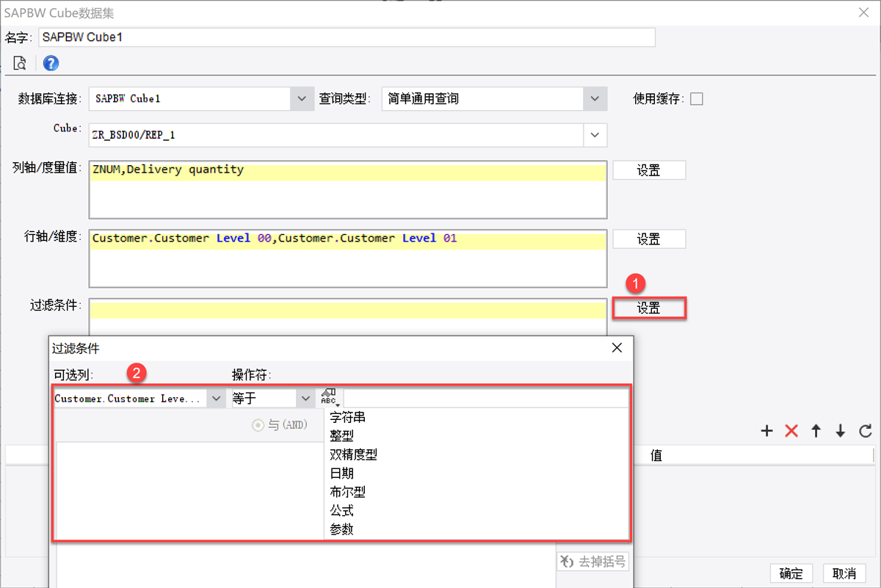881x588 pixels.
Task: Click the 取消 button
Action: pyautogui.click(x=844, y=573)
